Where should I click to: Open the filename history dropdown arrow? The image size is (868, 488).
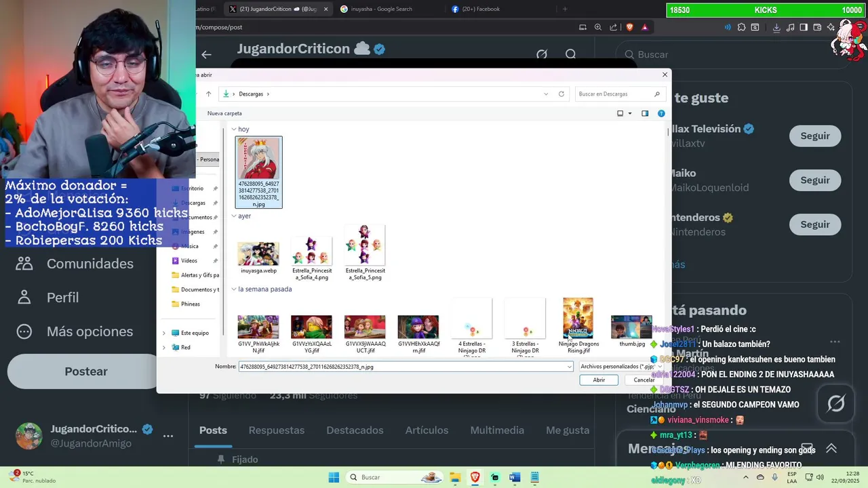click(x=570, y=367)
